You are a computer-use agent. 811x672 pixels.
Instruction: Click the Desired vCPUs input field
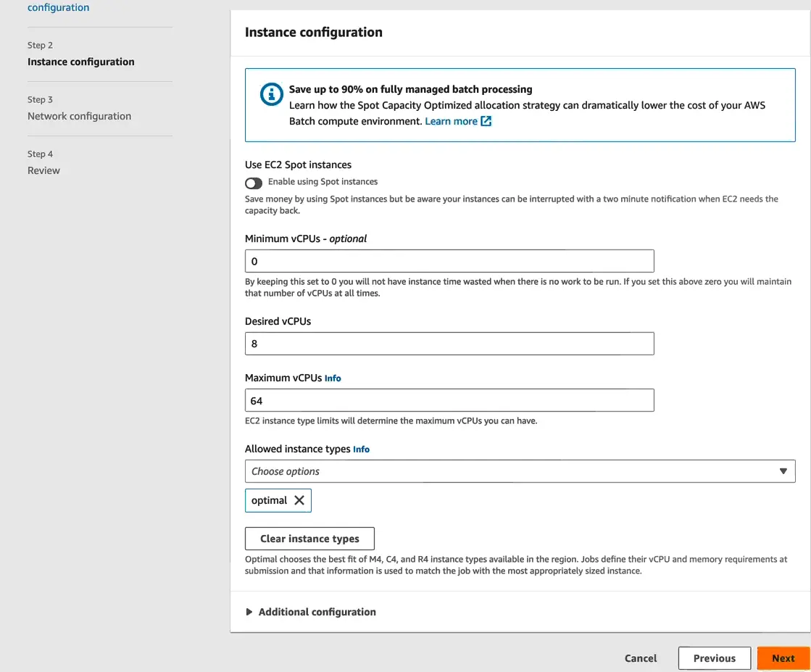pyautogui.click(x=449, y=344)
